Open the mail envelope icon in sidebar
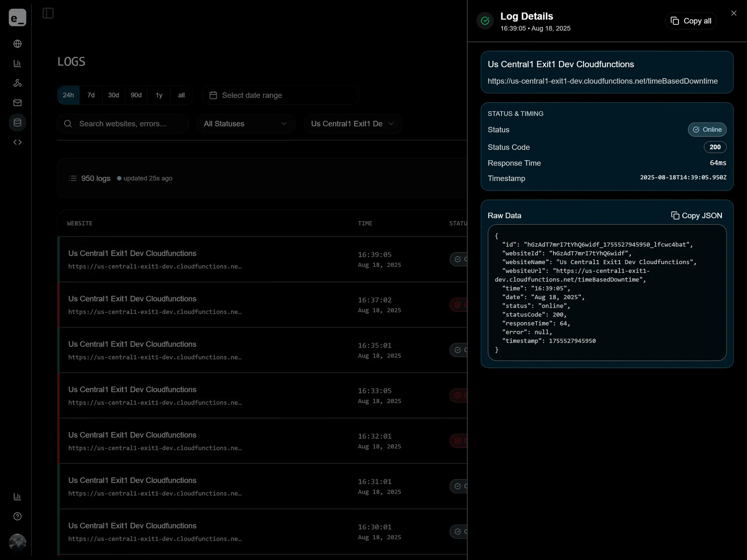This screenshot has height=560, width=747. (x=17, y=103)
